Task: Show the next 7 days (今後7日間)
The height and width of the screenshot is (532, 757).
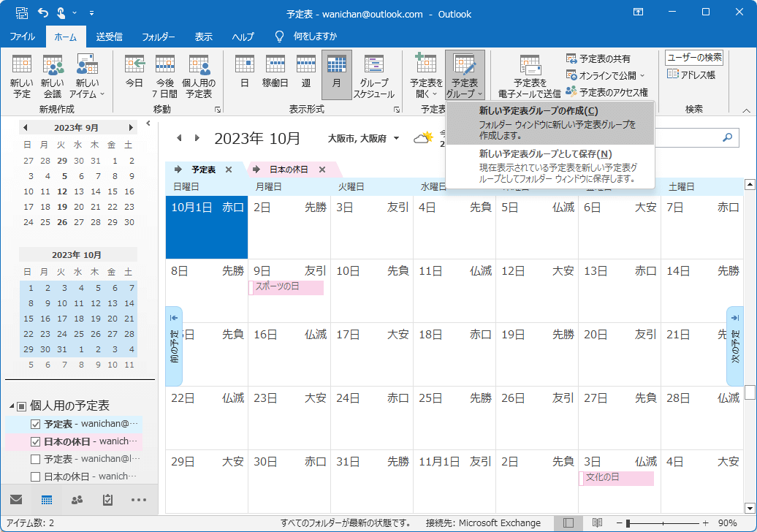Action: [x=165, y=73]
